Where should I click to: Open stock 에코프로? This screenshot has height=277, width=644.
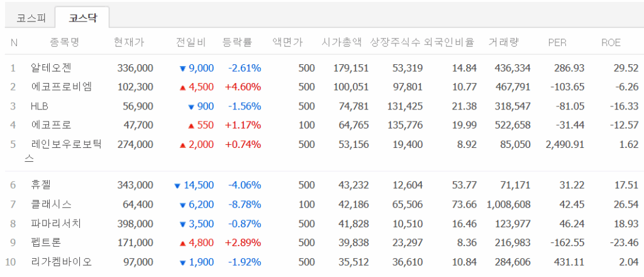(52, 125)
